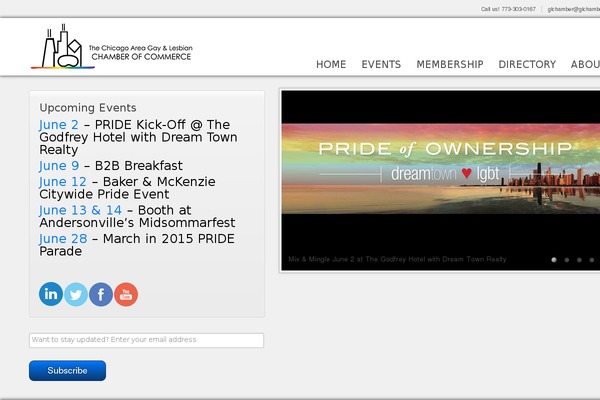This screenshot has width=600, height=400.
Task: Select the fourth slideshow dot
Action: pos(592,260)
